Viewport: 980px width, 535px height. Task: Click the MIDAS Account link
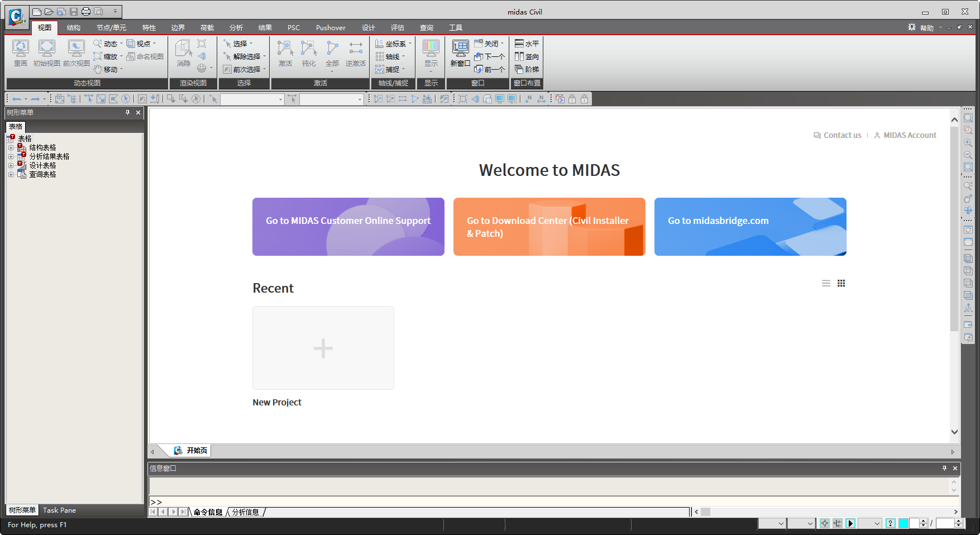click(x=905, y=135)
